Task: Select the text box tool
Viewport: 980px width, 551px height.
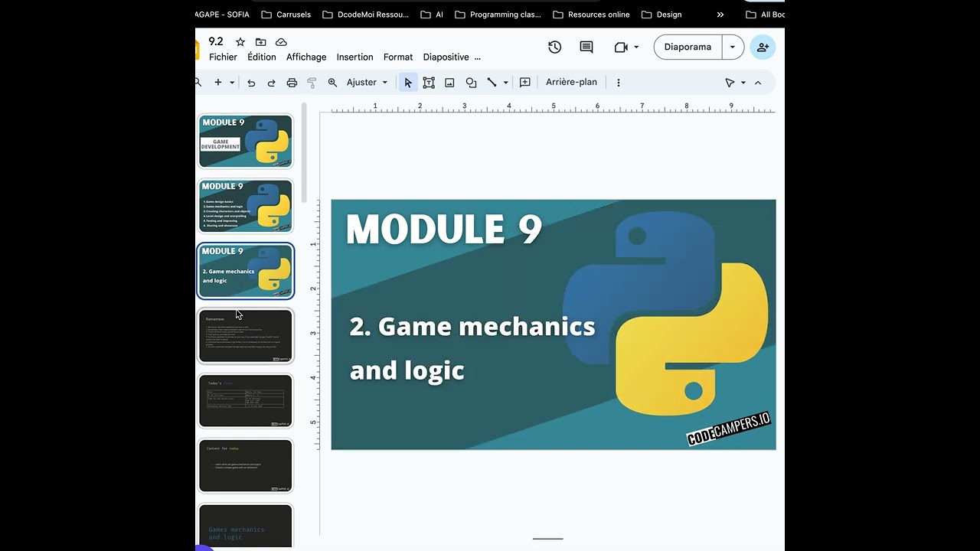Action: click(429, 83)
